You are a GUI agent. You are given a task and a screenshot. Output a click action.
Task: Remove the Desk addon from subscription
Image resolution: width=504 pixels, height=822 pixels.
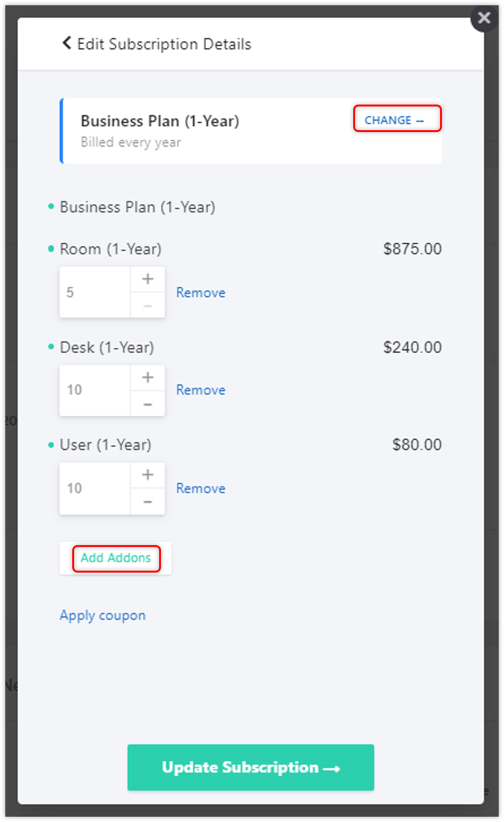point(201,390)
